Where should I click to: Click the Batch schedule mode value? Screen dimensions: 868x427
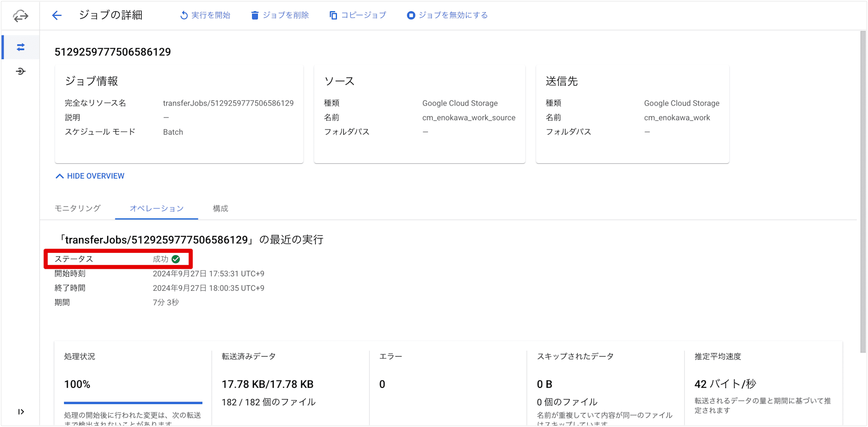[x=173, y=132]
